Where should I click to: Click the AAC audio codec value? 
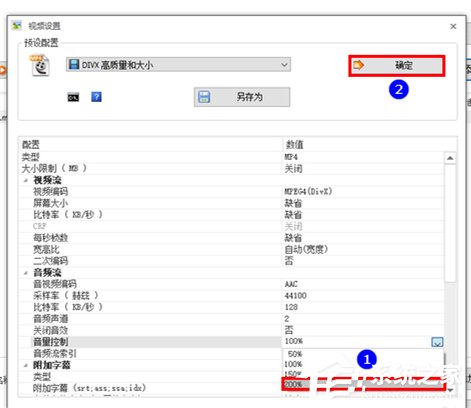point(291,284)
